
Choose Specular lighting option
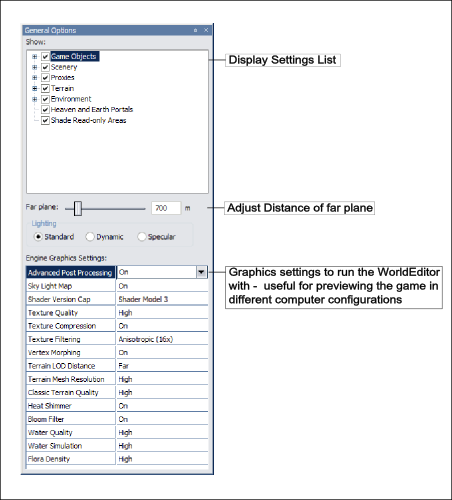tap(142, 237)
